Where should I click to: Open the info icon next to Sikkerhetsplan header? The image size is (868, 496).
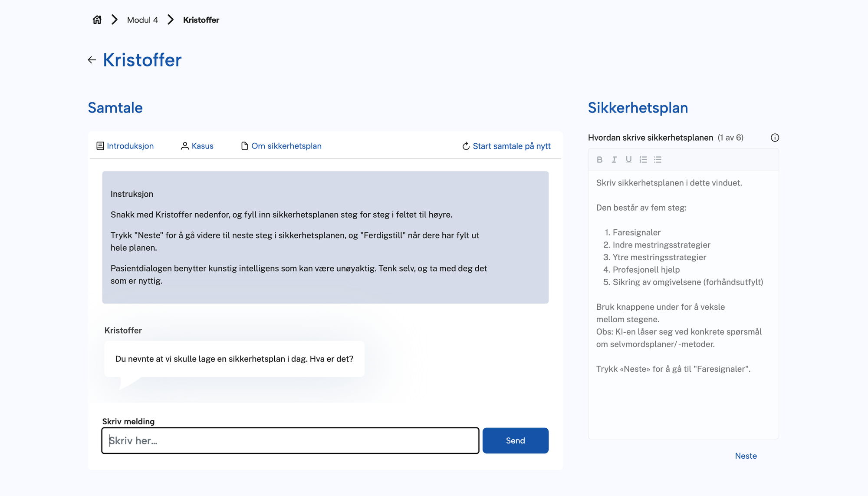(x=775, y=138)
